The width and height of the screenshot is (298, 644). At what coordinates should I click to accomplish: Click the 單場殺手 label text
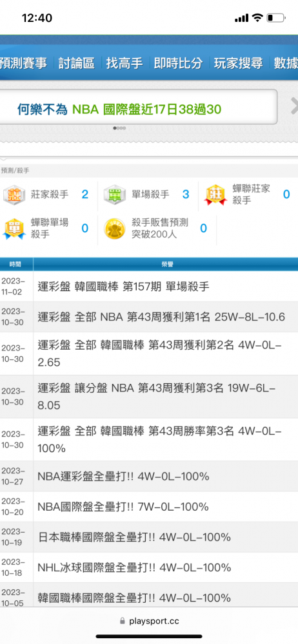point(151,194)
